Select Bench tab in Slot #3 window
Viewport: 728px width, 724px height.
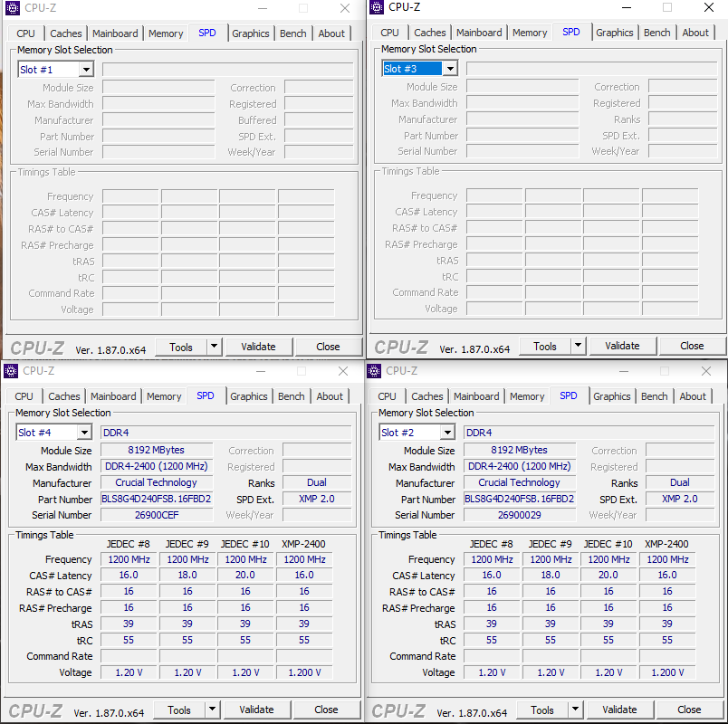pyautogui.click(x=657, y=33)
